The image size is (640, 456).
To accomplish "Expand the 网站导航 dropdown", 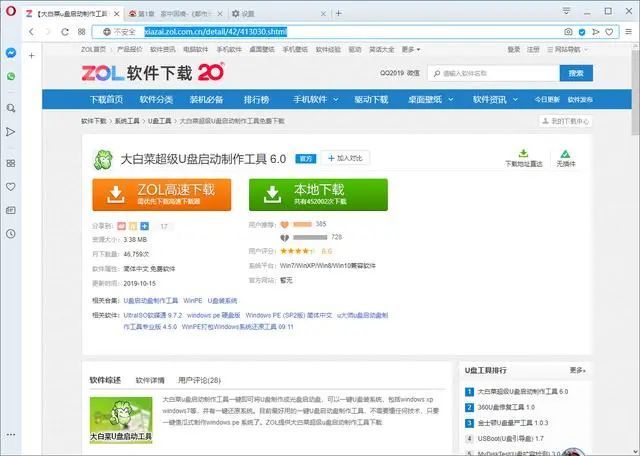I will [567, 49].
